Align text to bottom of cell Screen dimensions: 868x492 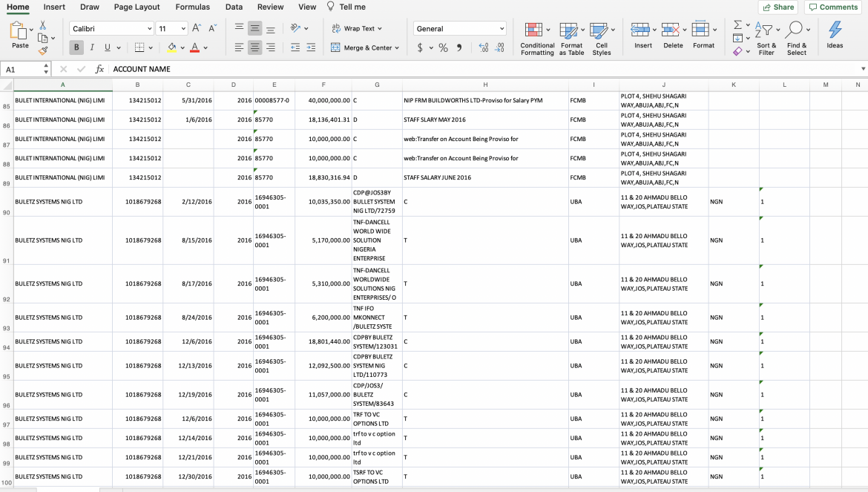[x=271, y=28]
